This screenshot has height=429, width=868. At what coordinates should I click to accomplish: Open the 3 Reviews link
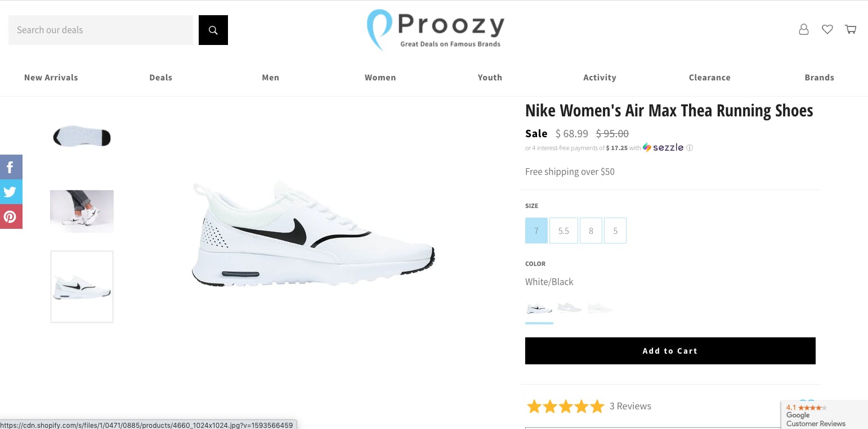click(x=630, y=406)
